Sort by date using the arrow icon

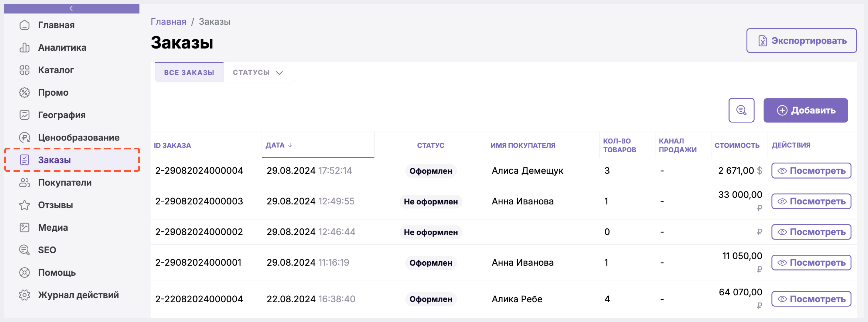[x=290, y=145]
